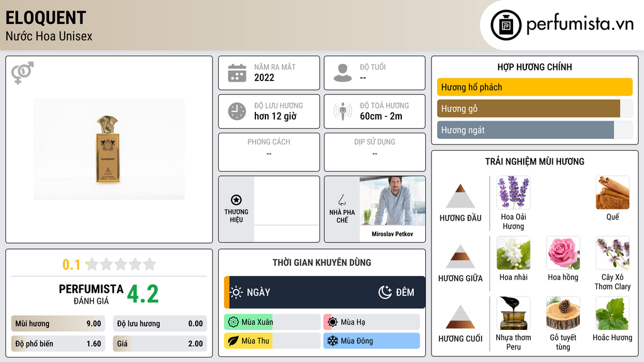Click the calendar icon beside Năm ra mắt
The image size is (644, 362).
pos(237,73)
